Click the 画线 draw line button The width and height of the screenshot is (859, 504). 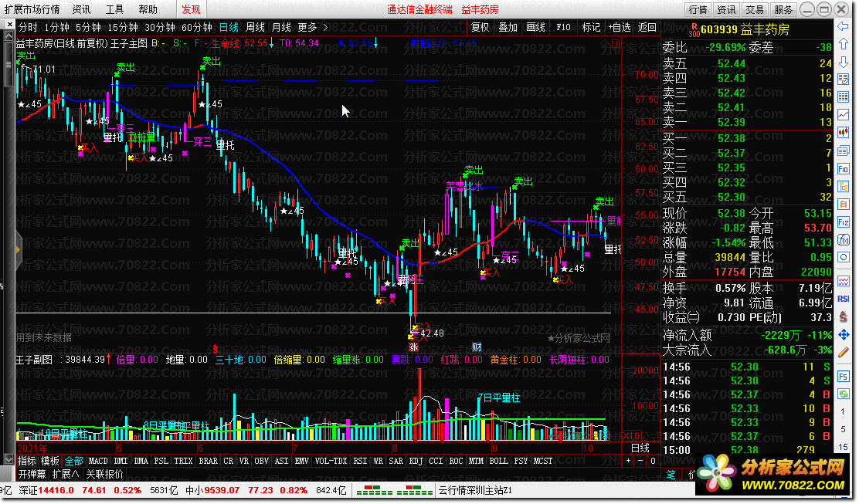click(535, 27)
